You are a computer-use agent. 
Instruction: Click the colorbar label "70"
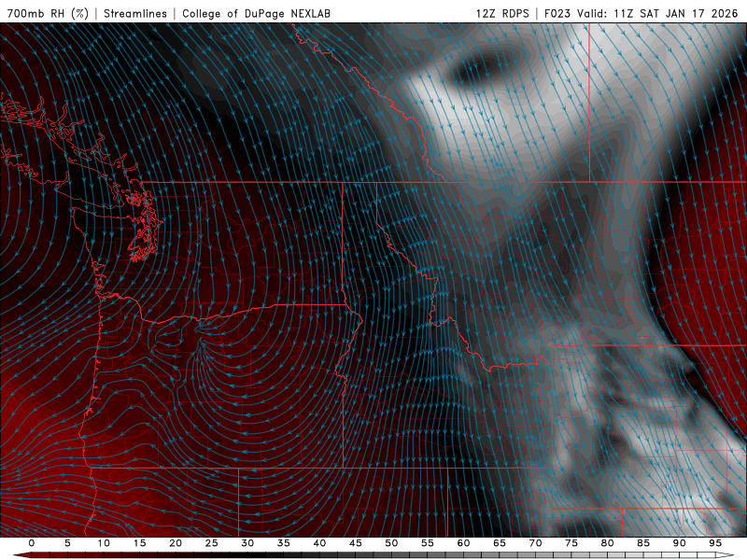tap(535, 543)
